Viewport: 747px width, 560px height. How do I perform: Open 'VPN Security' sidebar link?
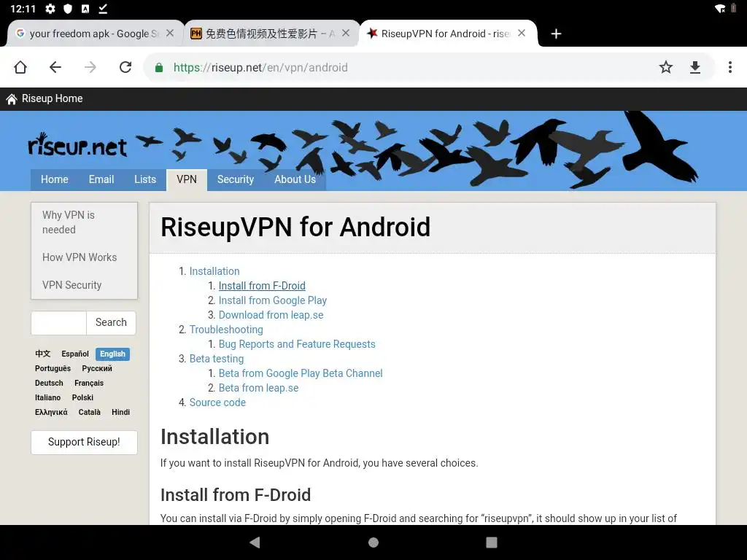pos(72,285)
